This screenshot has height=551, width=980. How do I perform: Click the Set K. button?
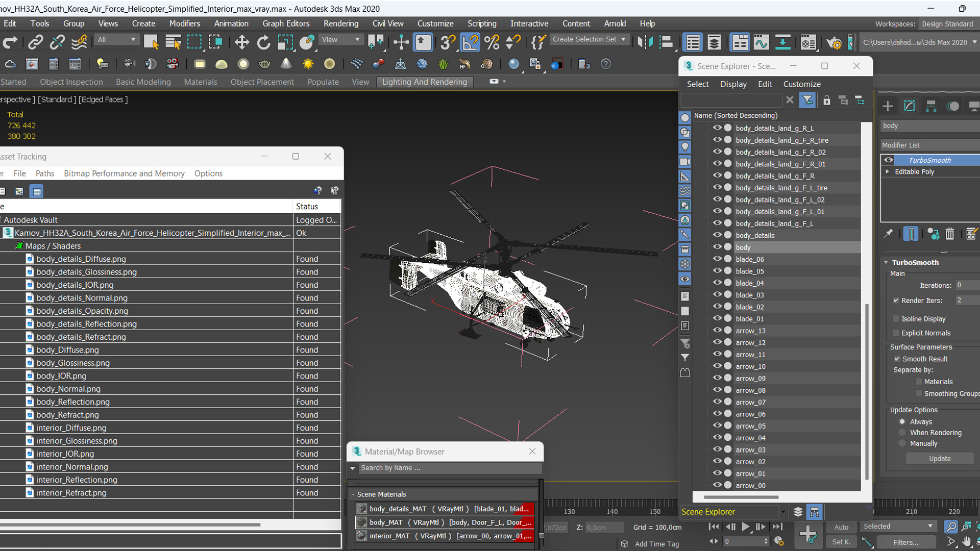(x=841, y=542)
